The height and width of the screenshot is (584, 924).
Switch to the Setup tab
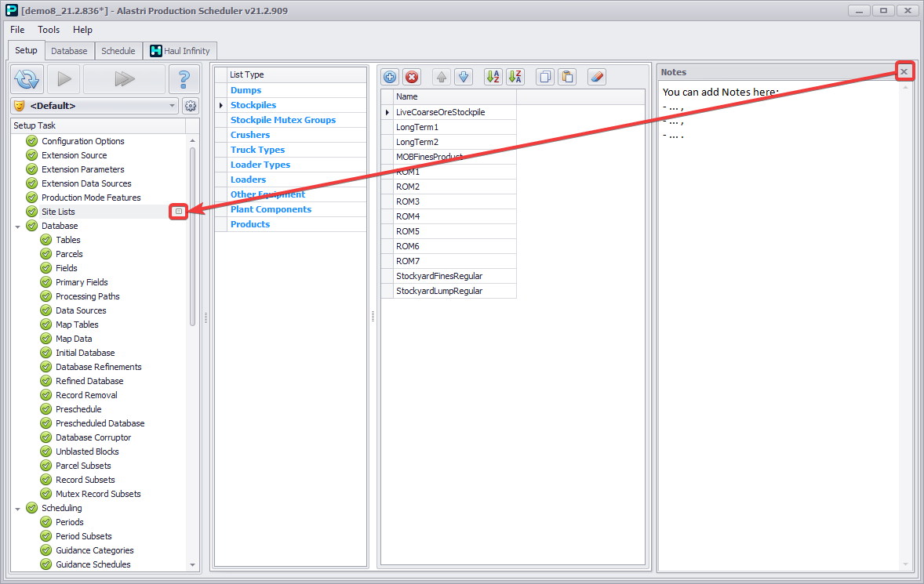pyautogui.click(x=26, y=50)
